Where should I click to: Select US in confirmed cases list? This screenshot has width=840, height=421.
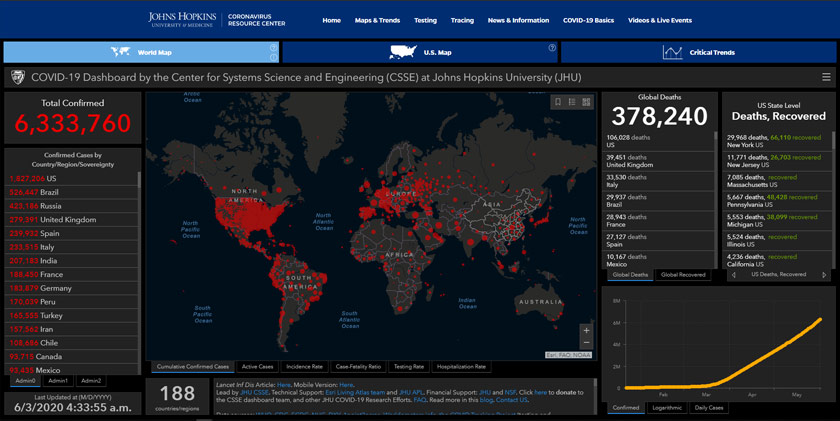pos(71,178)
